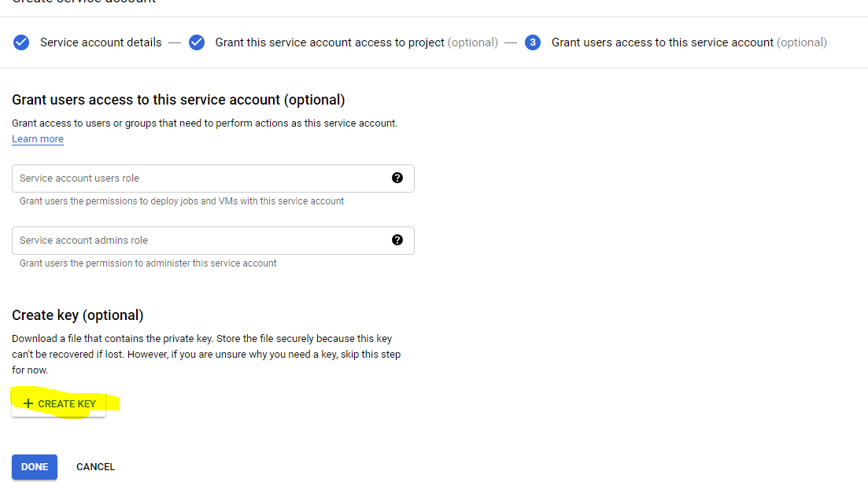Screen dimensions: 868x504
Task: Open help for Service account admins role
Action: (397, 240)
